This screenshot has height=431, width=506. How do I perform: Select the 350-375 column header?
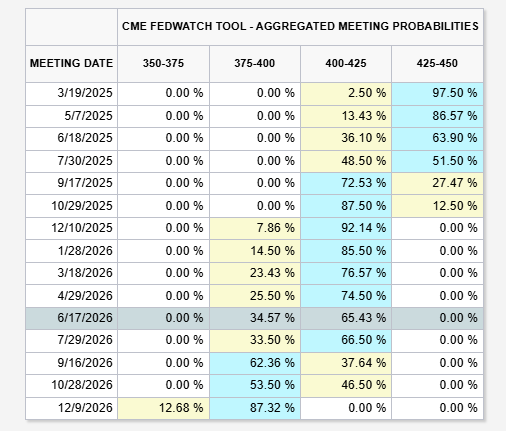pyautogui.click(x=163, y=64)
